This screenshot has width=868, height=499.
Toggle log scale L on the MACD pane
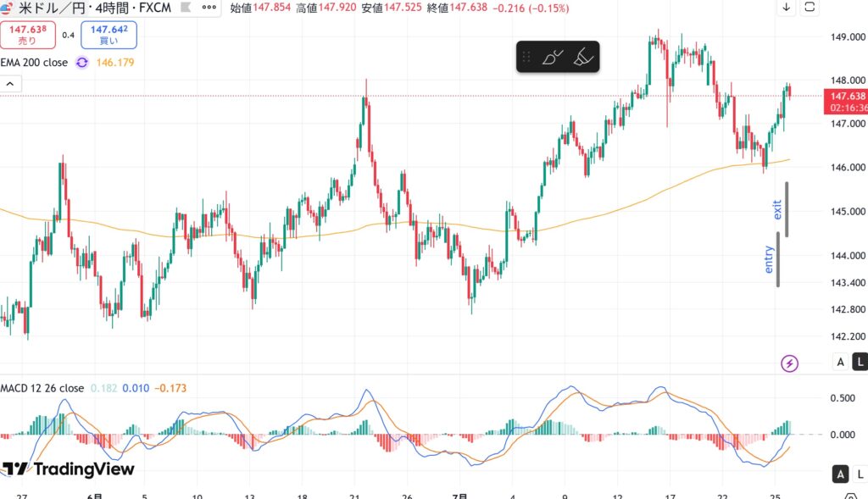pyautogui.click(x=860, y=474)
